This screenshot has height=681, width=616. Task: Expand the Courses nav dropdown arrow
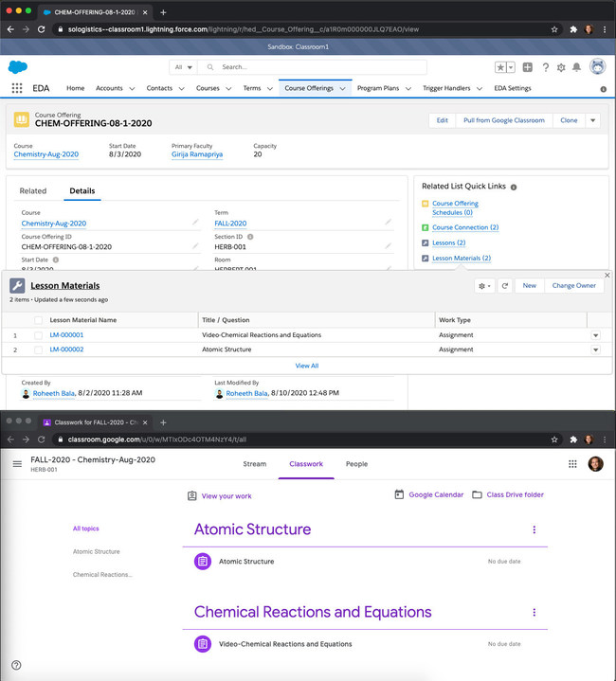click(228, 89)
